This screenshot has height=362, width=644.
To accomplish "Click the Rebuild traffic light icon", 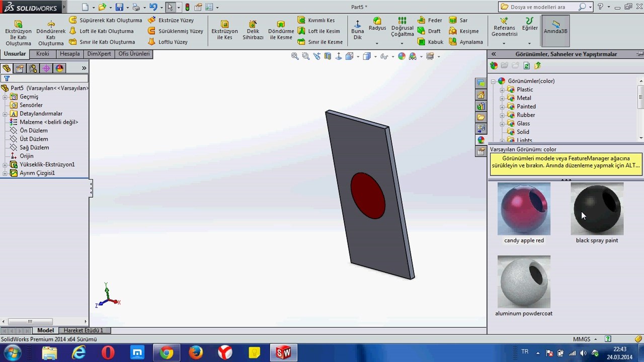I will point(188,7).
